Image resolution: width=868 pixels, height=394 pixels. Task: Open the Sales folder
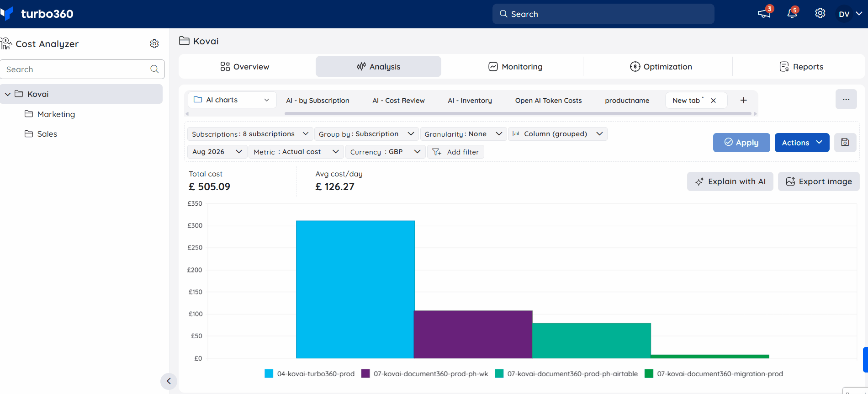[x=41, y=133]
